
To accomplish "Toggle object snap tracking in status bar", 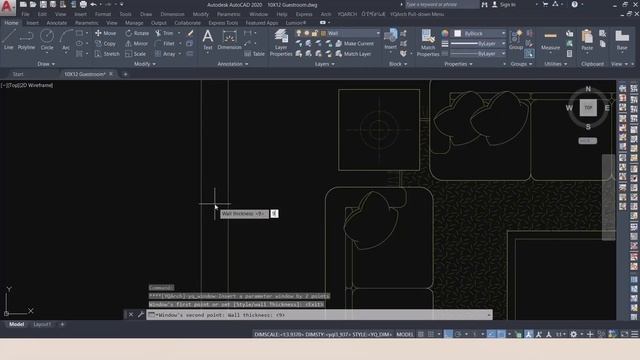I will [x=491, y=334].
